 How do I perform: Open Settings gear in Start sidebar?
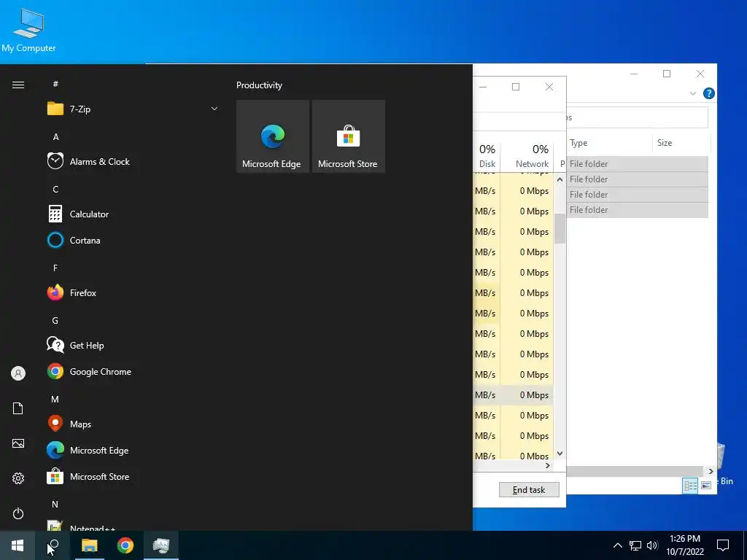tap(18, 478)
